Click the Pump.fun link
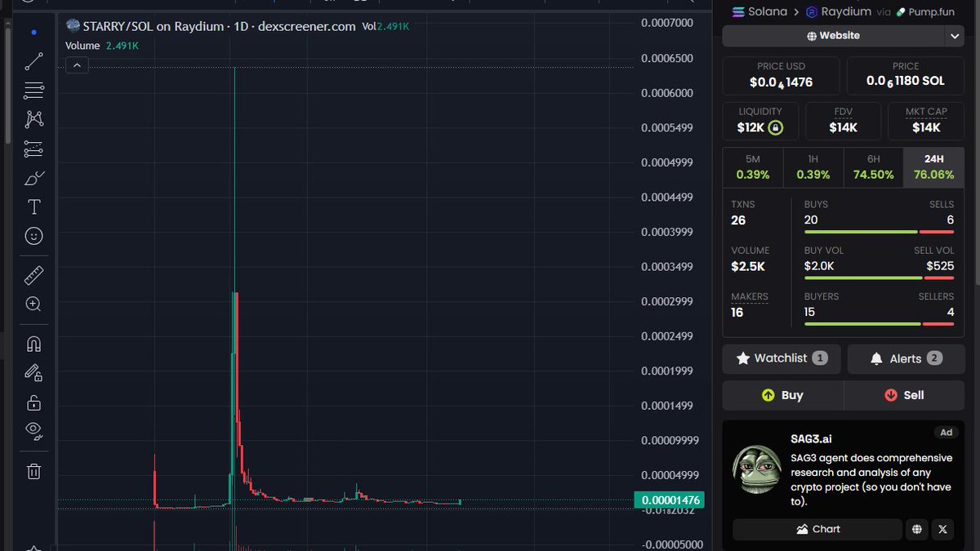The image size is (980, 551). pos(925,12)
